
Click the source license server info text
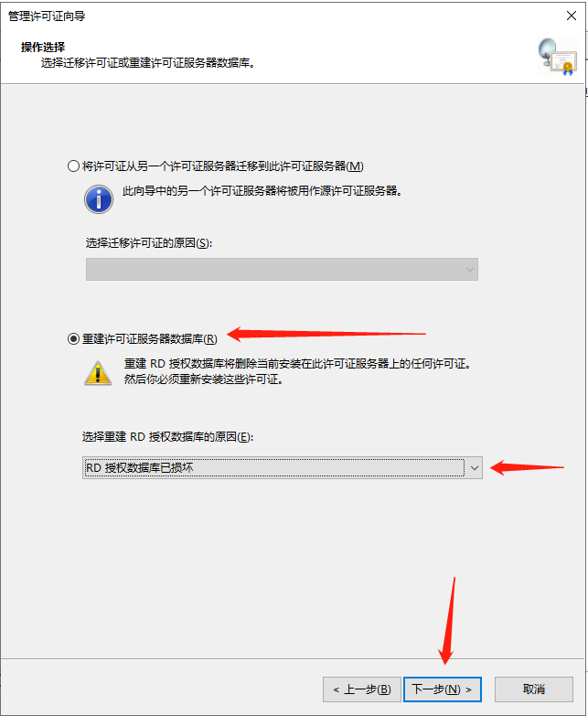[262, 191]
